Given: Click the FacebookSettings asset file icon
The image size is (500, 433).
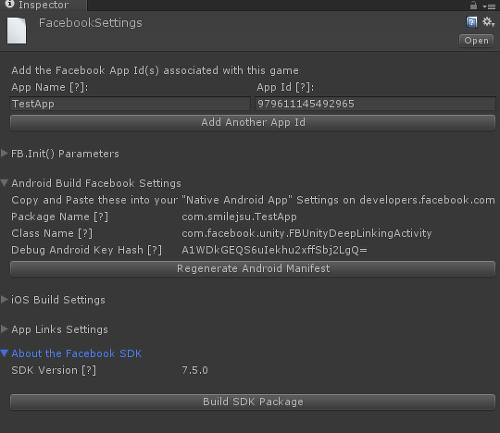Looking at the screenshot, I should click(x=17, y=31).
